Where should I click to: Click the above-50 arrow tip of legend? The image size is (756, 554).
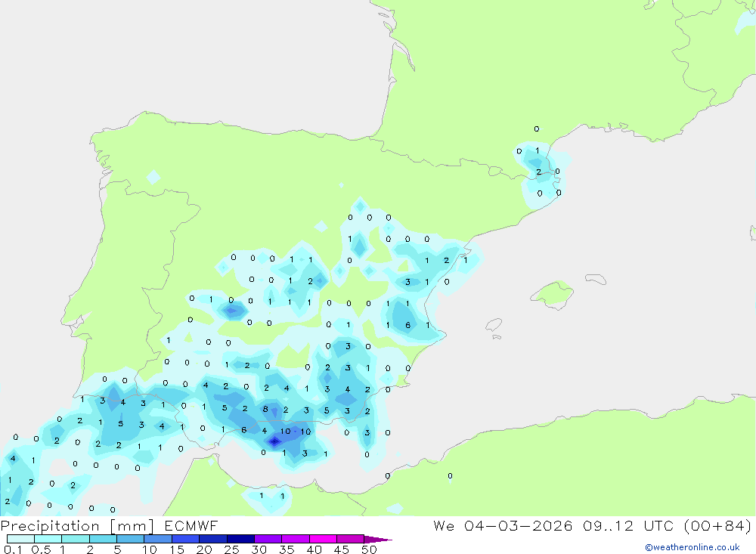click(x=378, y=539)
